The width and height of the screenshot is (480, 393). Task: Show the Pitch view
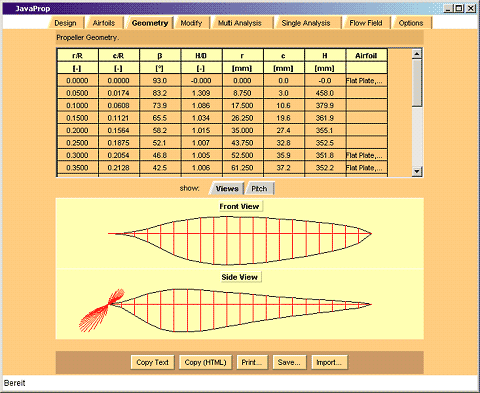(259, 189)
